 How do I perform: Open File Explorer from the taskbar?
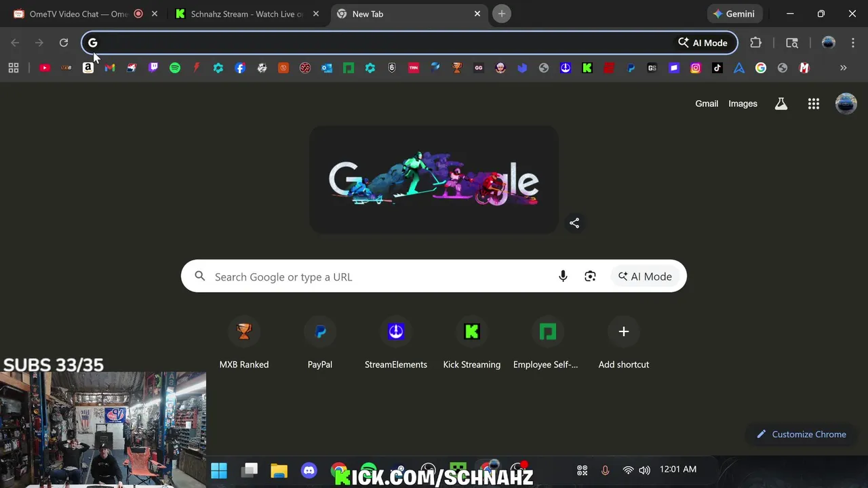279,470
